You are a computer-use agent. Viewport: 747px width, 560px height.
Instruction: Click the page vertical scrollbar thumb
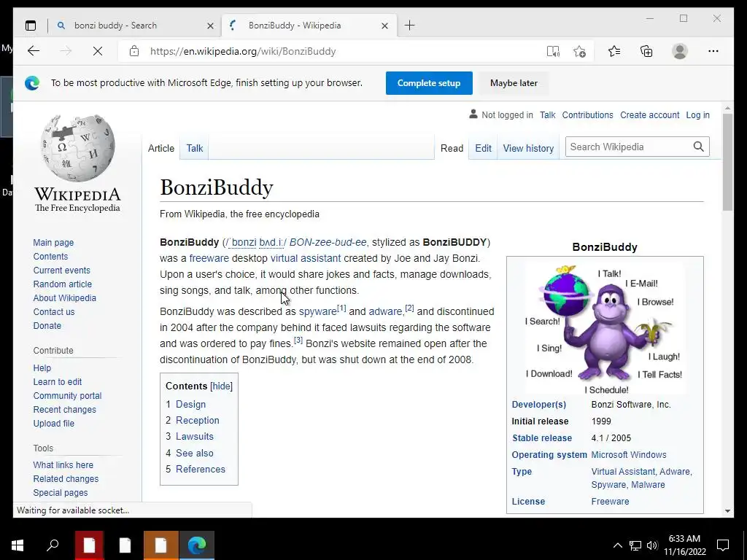click(727, 161)
